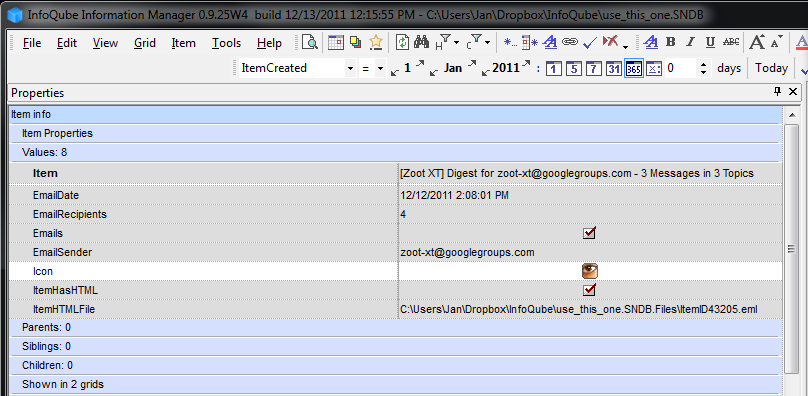808x396 pixels.
Task: Select the 5-day range icon
Action: click(x=574, y=68)
